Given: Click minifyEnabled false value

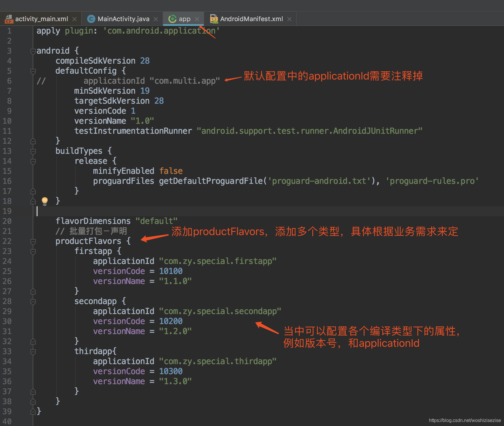Looking at the screenshot, I should point(171,171).
